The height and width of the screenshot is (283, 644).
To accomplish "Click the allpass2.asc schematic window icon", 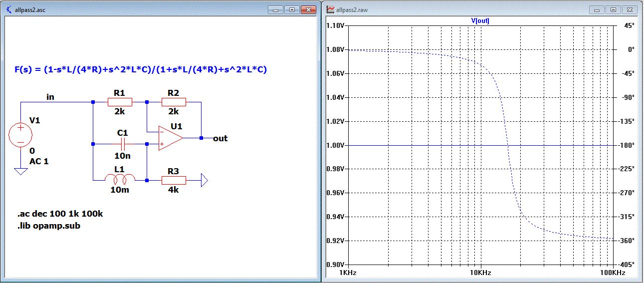I will point(9,9).
